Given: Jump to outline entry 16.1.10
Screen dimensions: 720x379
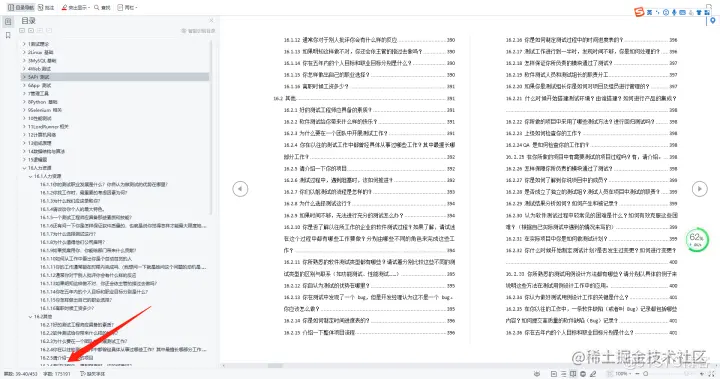Looking at the screenshot, I should [x=86, y=259].
